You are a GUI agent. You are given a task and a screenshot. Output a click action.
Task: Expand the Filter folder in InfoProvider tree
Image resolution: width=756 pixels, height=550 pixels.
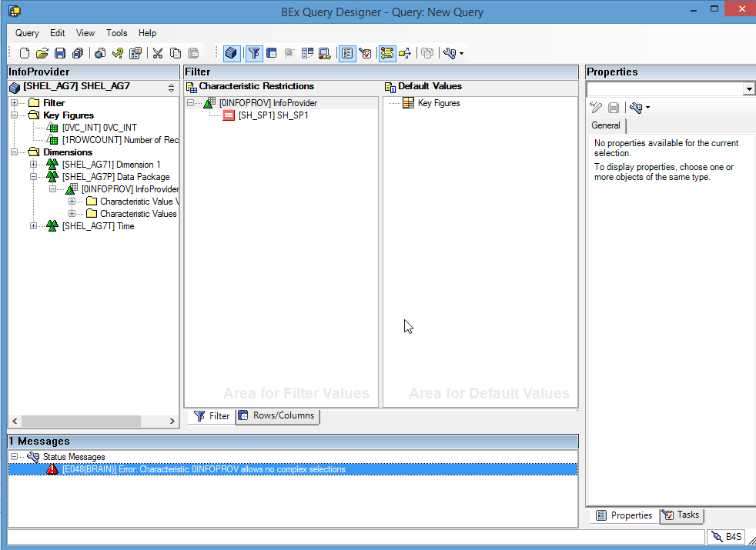[15, 103]
